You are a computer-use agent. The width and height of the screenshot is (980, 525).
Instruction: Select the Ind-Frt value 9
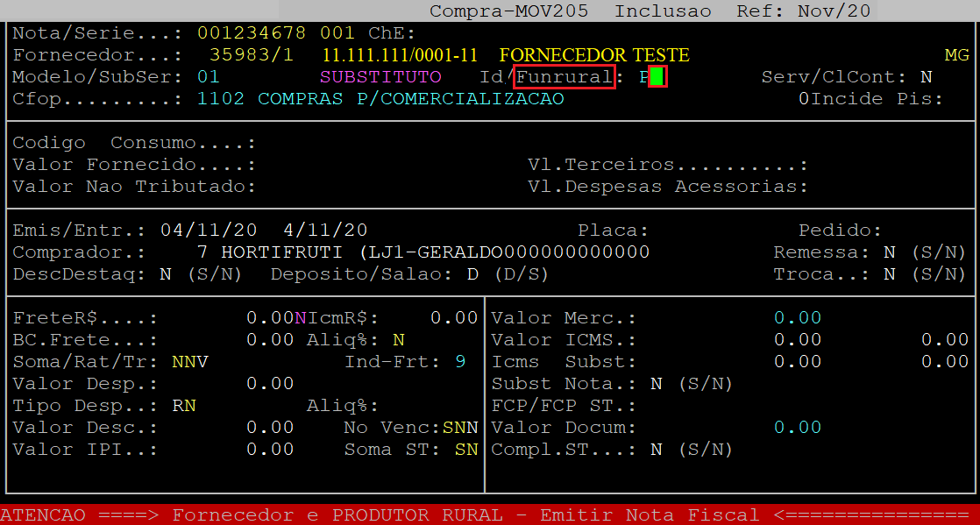click(460, 362)
